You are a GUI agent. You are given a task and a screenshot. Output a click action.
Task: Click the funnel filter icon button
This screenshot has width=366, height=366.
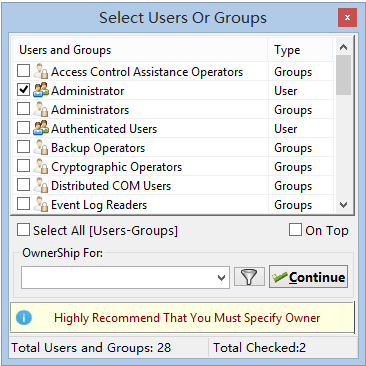(x=249, y=277)
